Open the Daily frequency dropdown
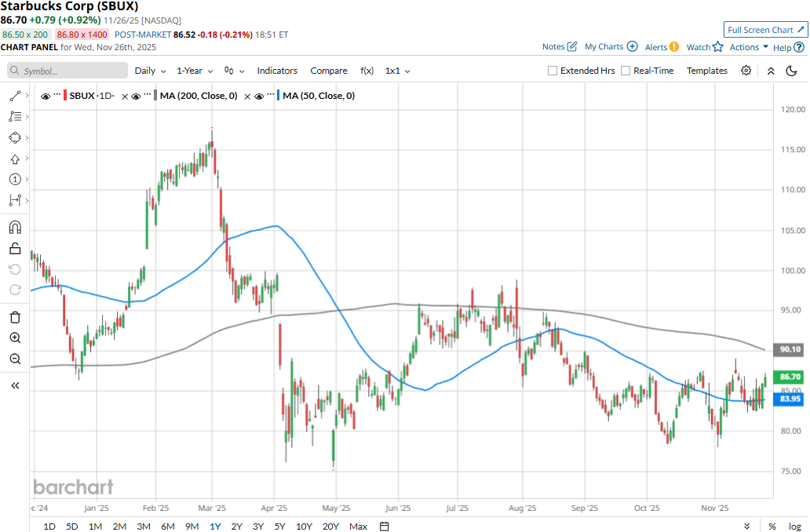The width and height of the screenshot is (810, 532). [x=150, y=71]
